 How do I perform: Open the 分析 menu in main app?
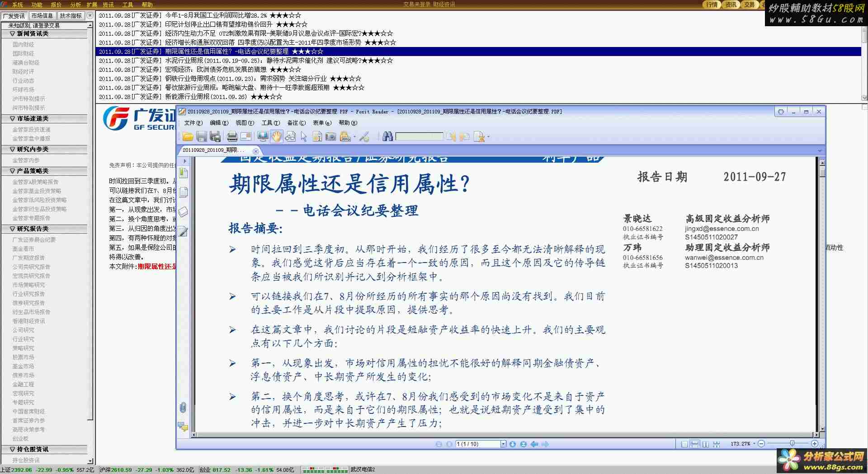(x=75, y=5)
